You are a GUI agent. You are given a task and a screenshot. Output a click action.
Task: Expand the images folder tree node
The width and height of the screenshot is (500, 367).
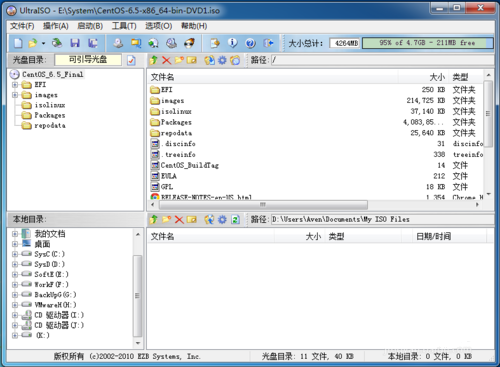point(15,95)
